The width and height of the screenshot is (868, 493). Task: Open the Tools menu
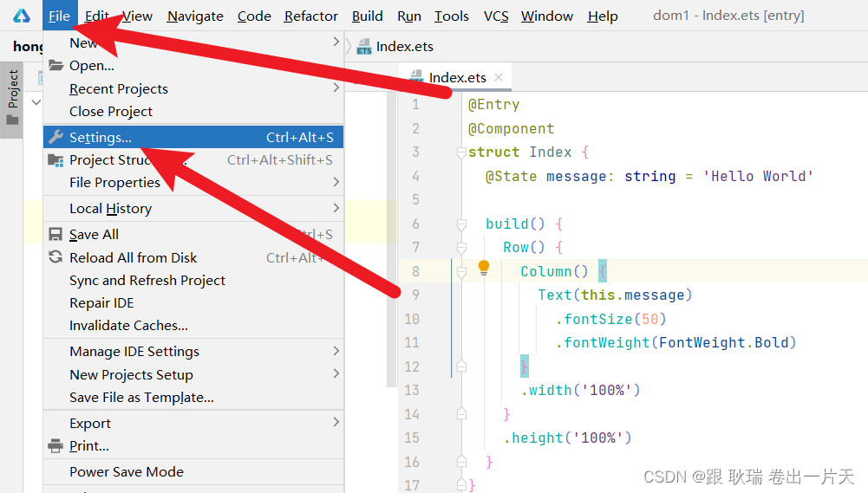point(451,16)
